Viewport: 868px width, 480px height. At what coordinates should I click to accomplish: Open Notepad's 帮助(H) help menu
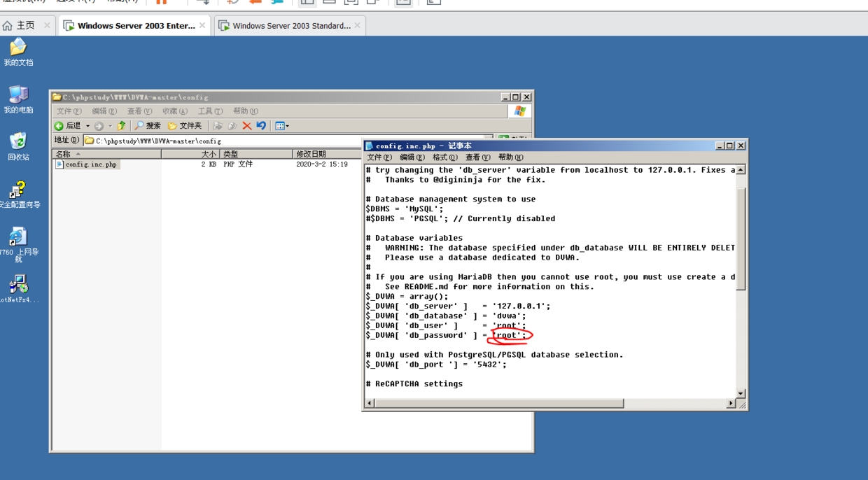coord(510,157)
